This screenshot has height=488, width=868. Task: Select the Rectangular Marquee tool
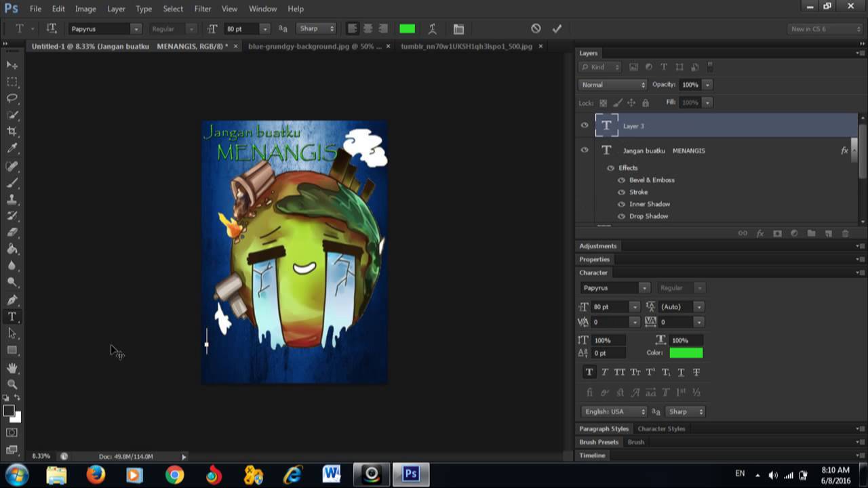click(x=12, y=81)
